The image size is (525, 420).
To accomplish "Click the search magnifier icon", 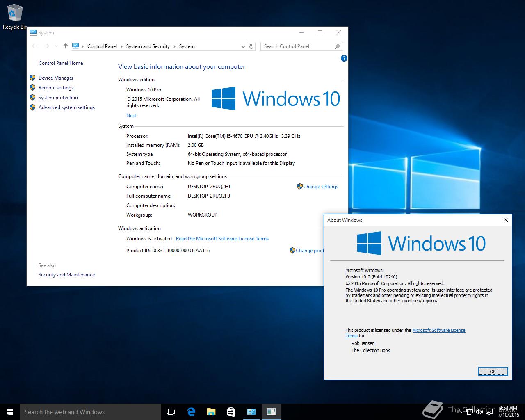I will tap(337, 46).
